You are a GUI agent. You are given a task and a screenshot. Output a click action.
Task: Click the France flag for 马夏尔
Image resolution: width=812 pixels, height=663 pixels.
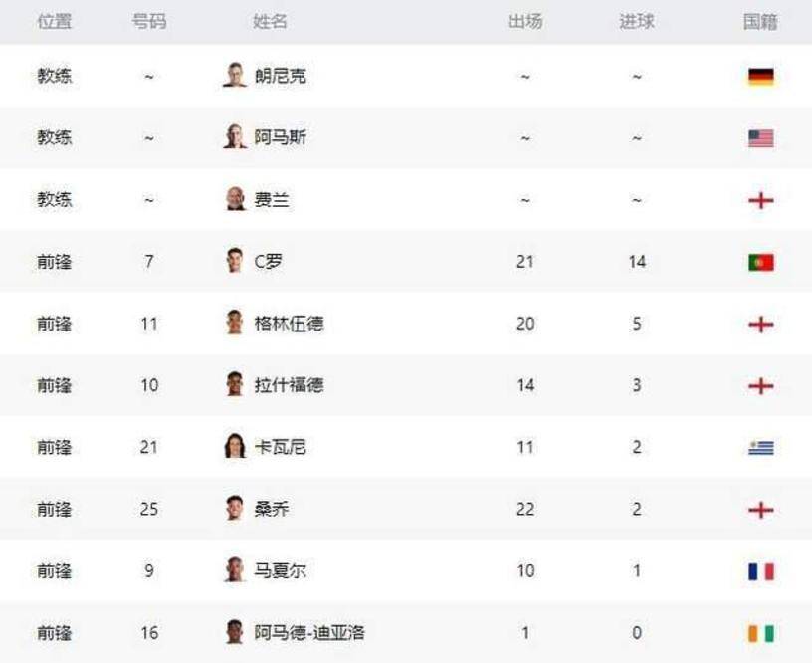click(x=760, y=571)
